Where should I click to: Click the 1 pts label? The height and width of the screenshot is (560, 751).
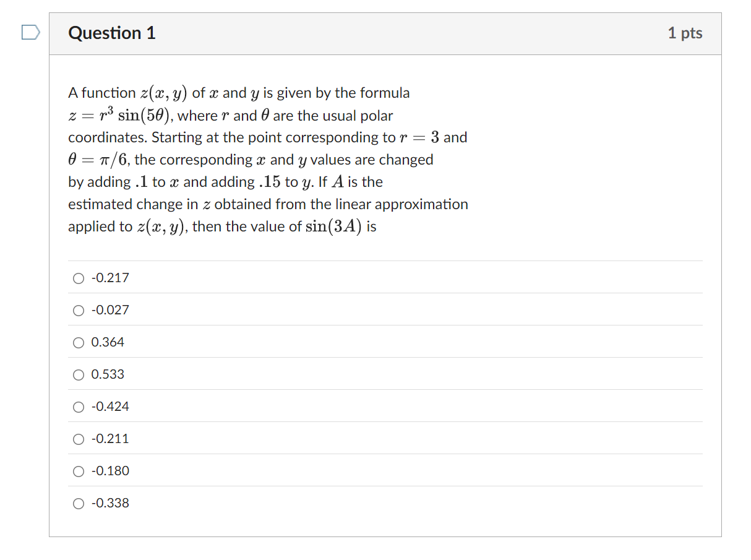pyautogui.click(x=685, y=33)
